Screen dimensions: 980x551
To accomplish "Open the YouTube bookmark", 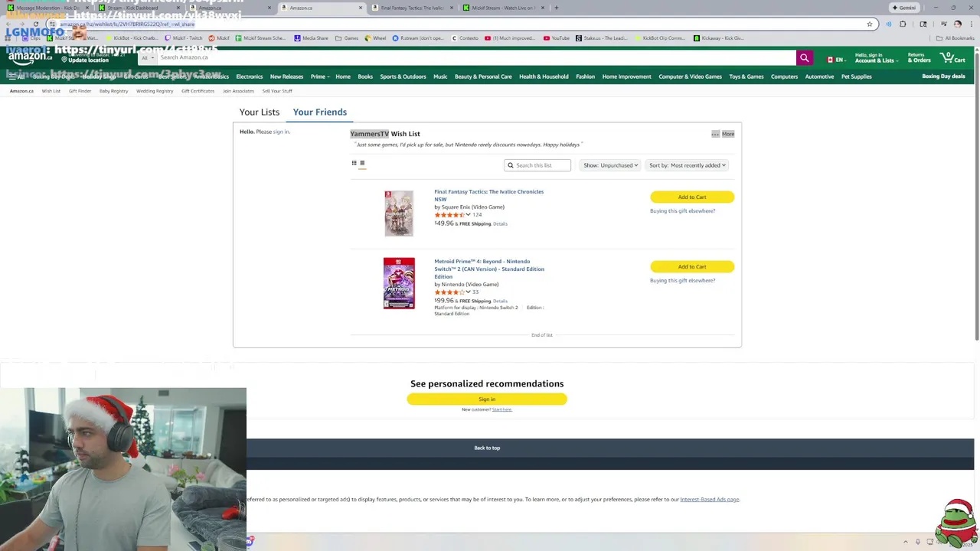I will coord(557,37).
